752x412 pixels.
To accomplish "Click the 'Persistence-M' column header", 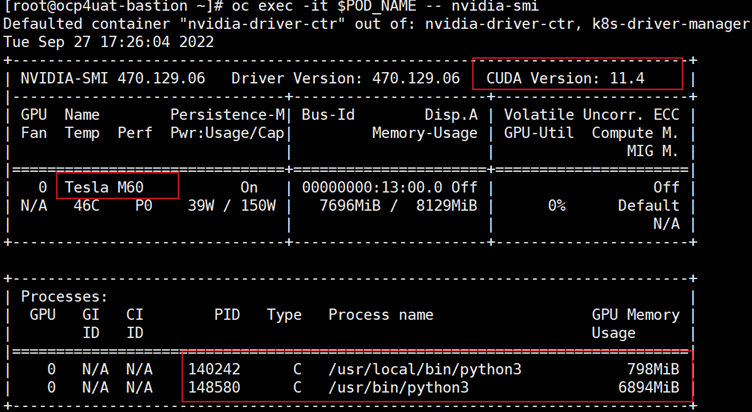I will 227,115.
